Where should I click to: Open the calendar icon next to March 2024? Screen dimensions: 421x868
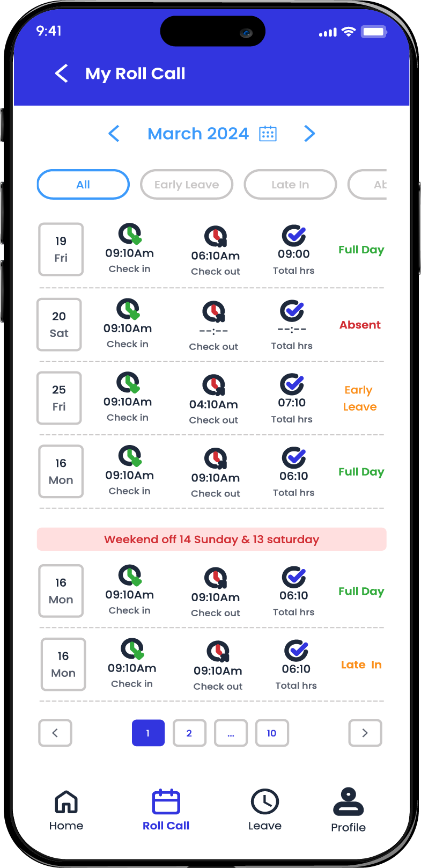[x=268, y=134]
